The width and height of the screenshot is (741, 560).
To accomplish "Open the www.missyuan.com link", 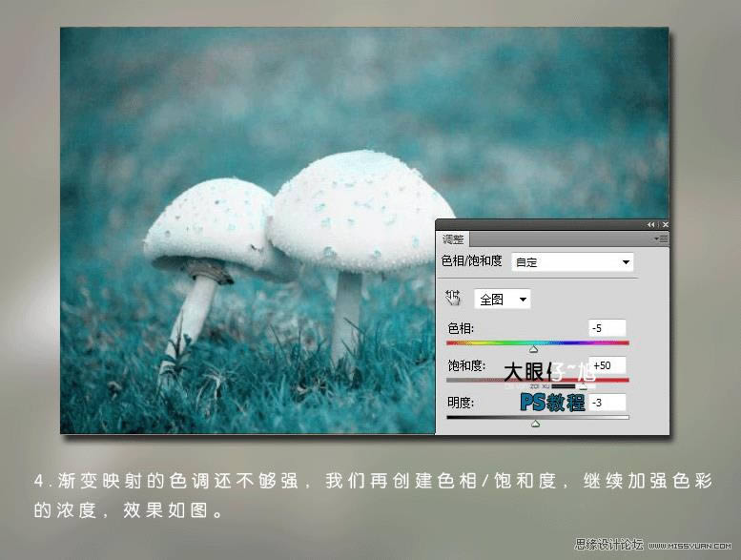I will pyautogui.click(x=690, y=546).
